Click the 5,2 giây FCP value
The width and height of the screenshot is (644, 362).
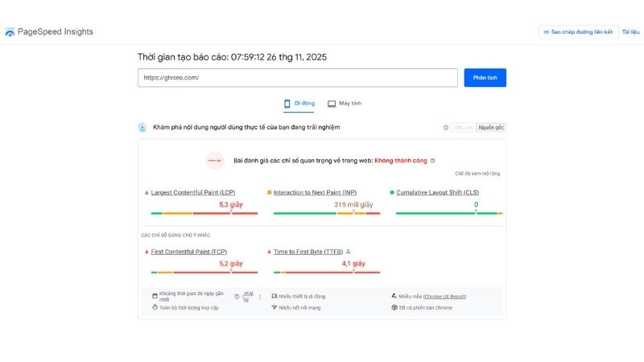coord(231,264)
